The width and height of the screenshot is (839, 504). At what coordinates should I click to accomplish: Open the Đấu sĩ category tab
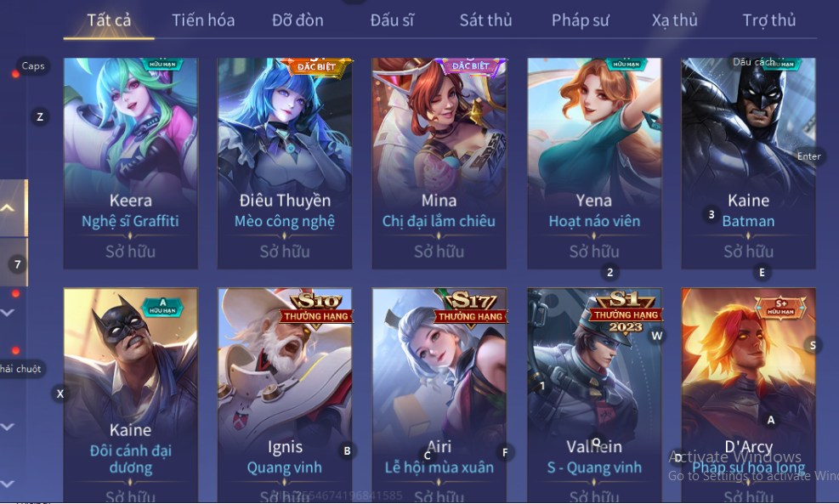click(392, 20)
